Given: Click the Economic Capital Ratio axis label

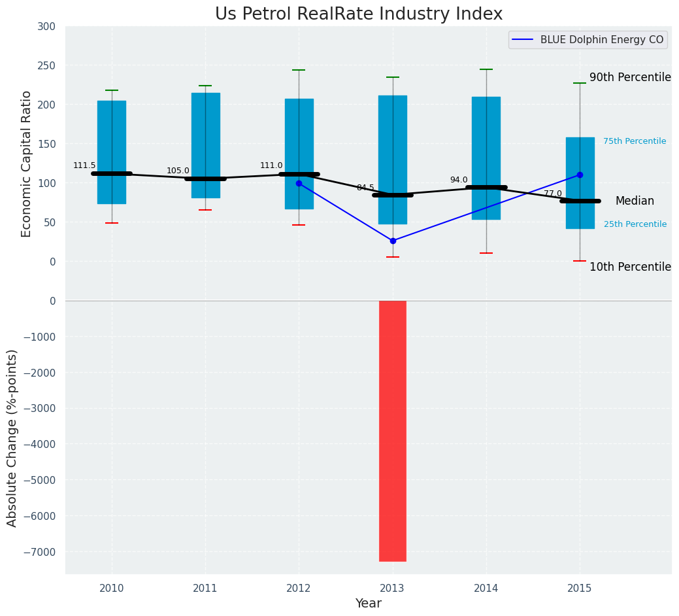Looking at the screenshot, I should pos(26,164).
